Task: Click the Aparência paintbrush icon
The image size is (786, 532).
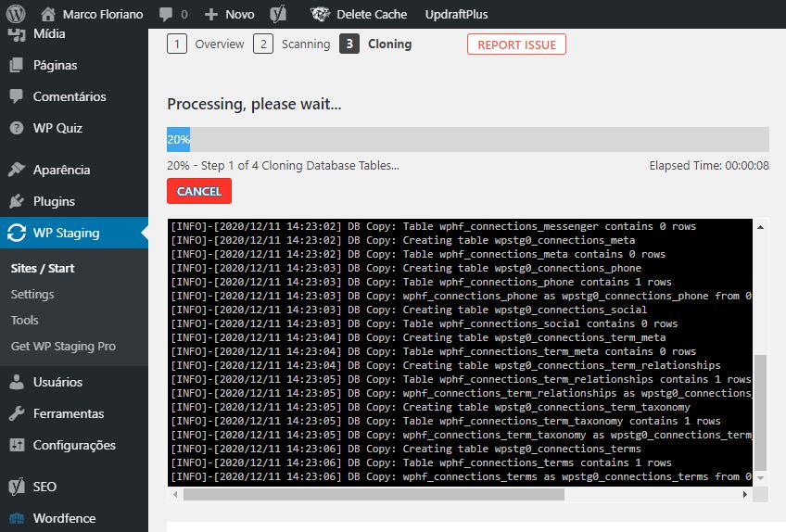Action: [x=17, y=170]
